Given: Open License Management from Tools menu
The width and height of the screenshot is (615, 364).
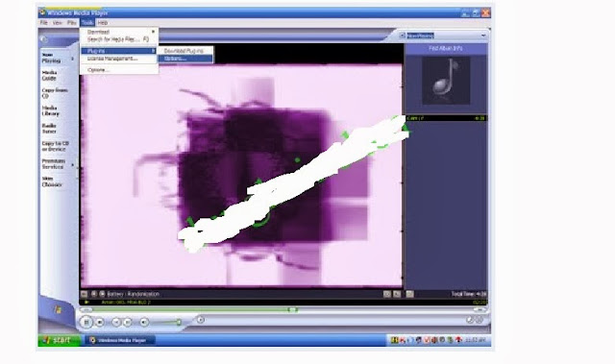Looking at the screenshot, I should (119, 59).
